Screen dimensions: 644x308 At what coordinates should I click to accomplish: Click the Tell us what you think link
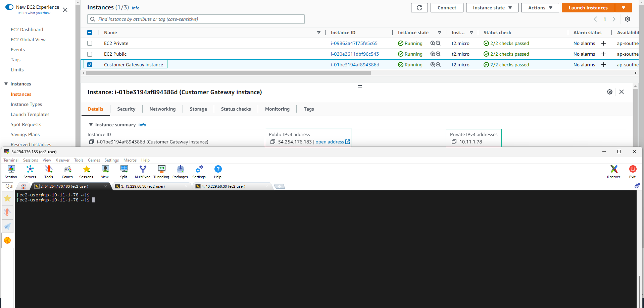(34, 13)
